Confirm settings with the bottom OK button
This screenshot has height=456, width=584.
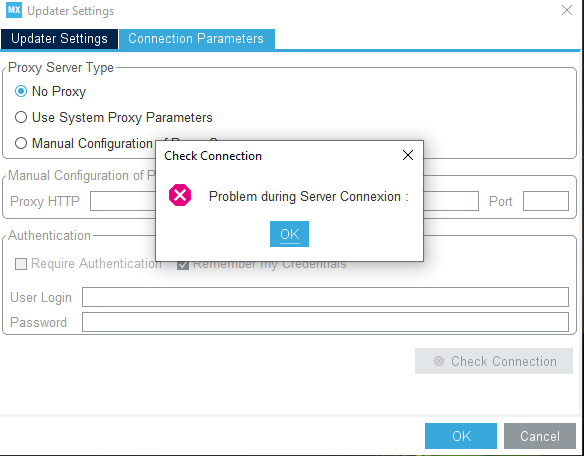pyautogui.click(x=461, y=436)
